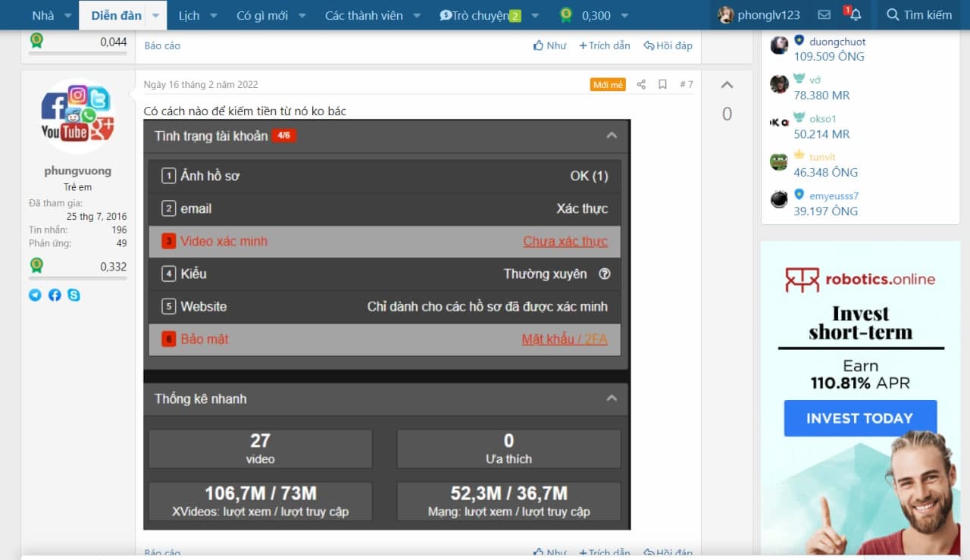The width and height of the screenshot is (970, 560).
Task: Open phungvuong's Skype icon
Action: click(x=74, y=295)
